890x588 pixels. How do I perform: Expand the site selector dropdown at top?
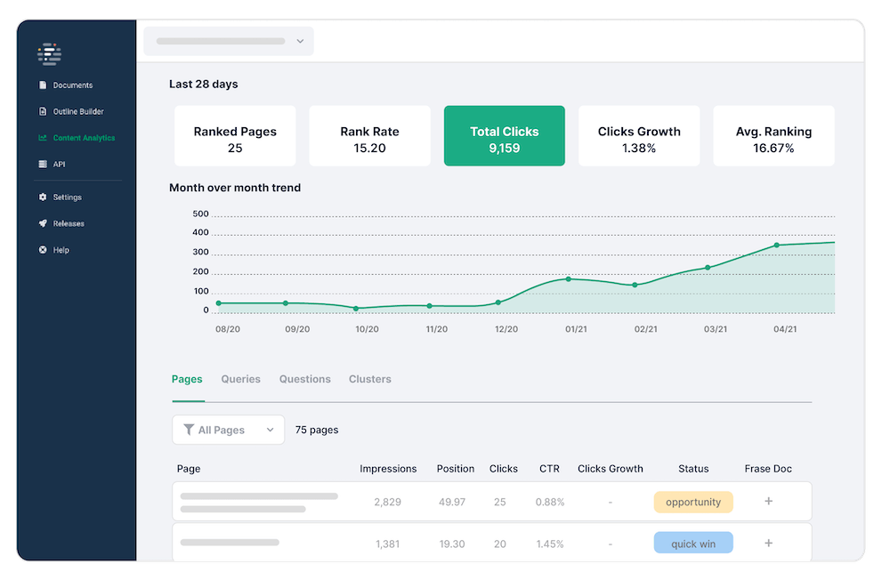click(229, 42)
